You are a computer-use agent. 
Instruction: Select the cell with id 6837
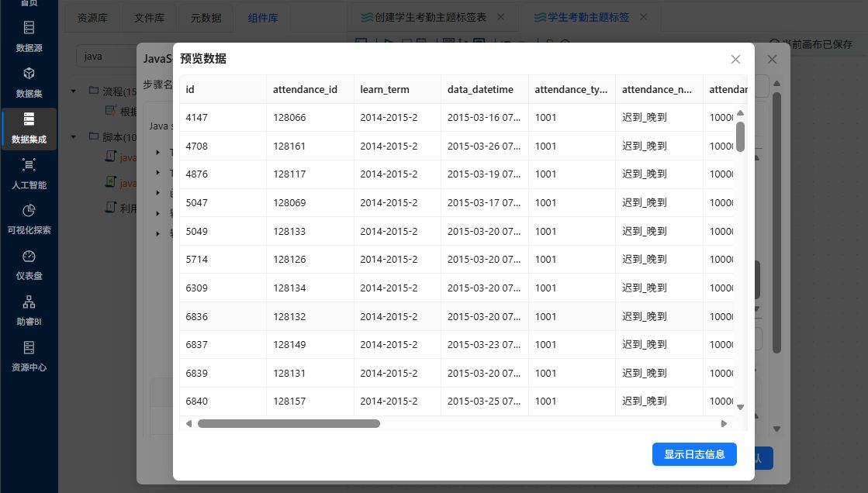coord(223,345)
